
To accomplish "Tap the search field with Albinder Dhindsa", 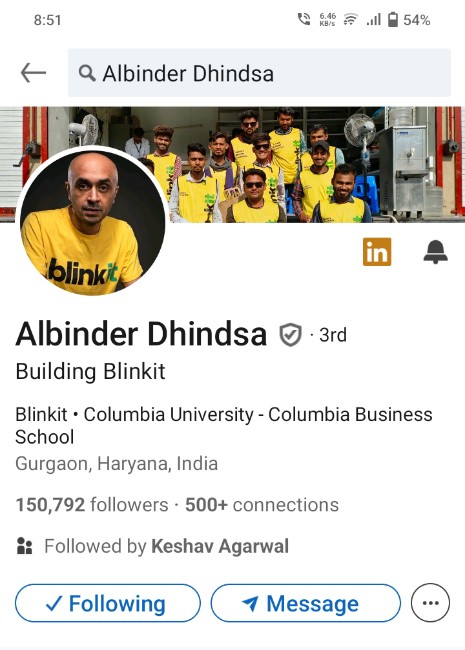I will point(259,73).
